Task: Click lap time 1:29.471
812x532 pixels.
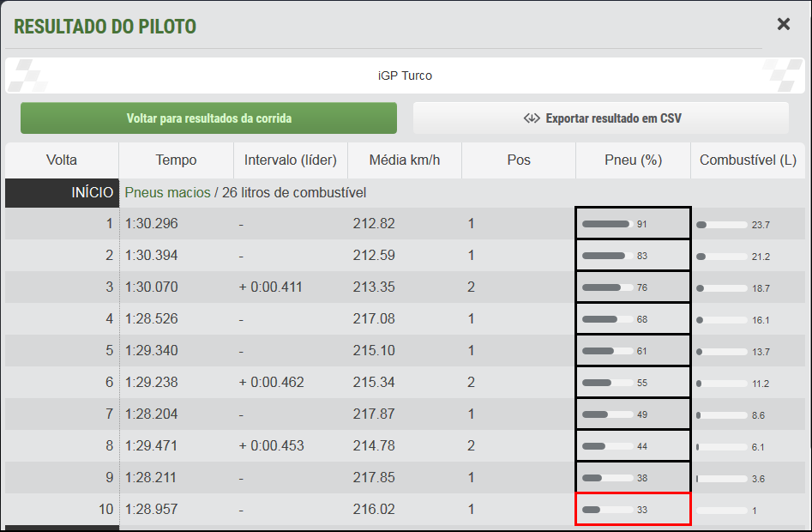Action: click(151, 446)
